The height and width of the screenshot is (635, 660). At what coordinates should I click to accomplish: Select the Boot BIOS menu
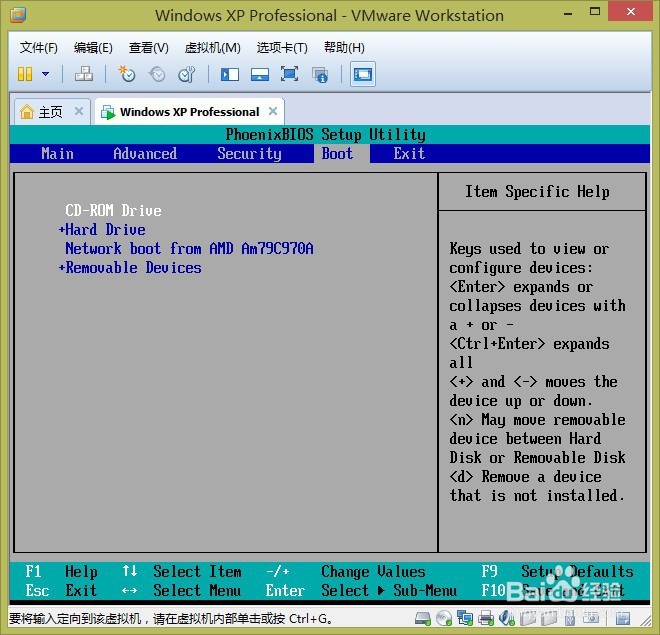[338, 154]
